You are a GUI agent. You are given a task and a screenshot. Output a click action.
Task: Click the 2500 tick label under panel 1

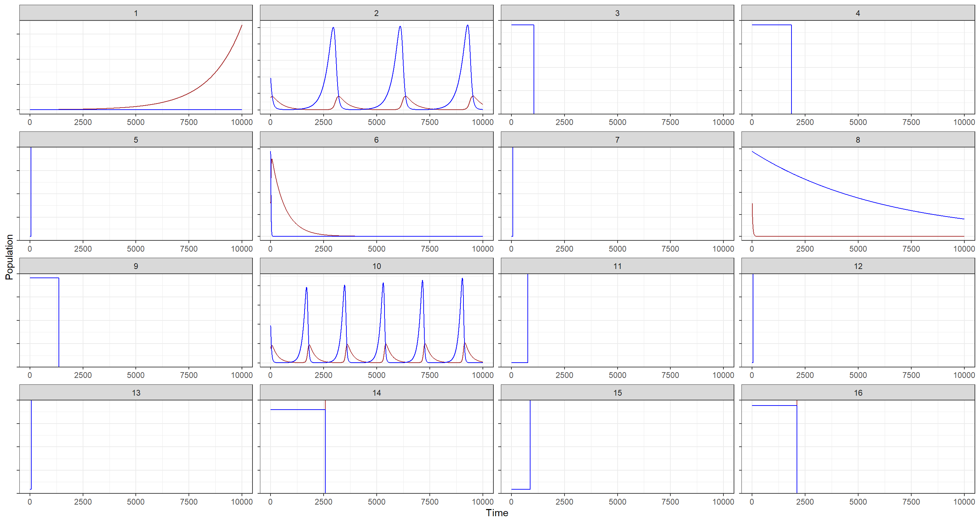[83, 122]
